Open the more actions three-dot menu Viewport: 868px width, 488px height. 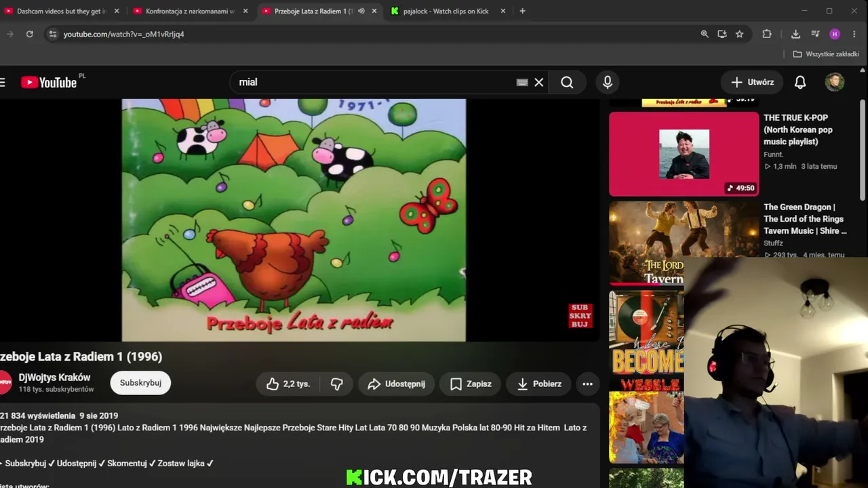588,384
